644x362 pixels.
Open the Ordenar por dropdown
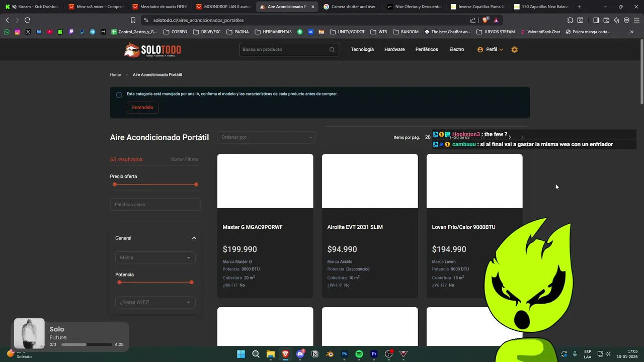266,137
